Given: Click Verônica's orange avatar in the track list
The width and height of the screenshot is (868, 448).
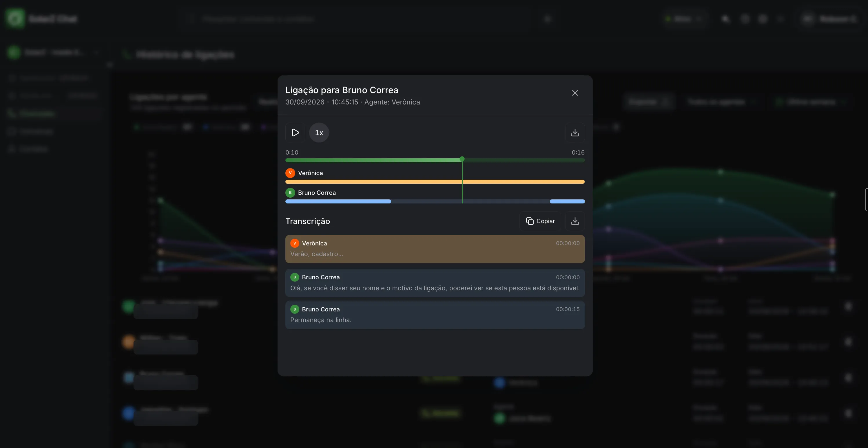Looking at the screenshot, I should (290, 173).
